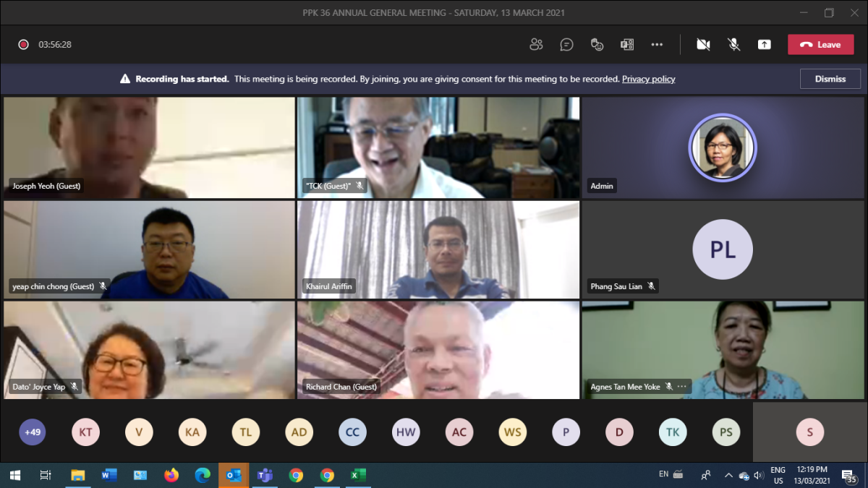Select the CC participant avatar
This screenshot has height=488, width=868.
(x=352, y=432)
